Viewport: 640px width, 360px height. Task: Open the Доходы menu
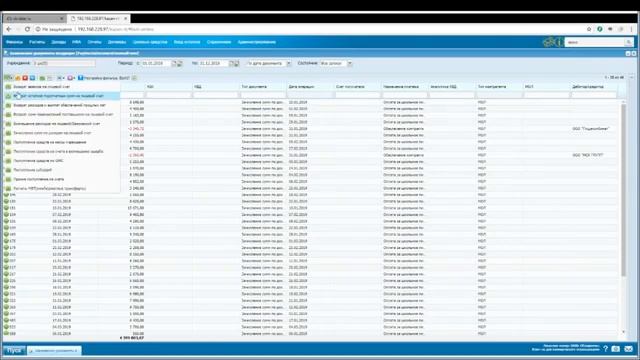pos(58,42)
